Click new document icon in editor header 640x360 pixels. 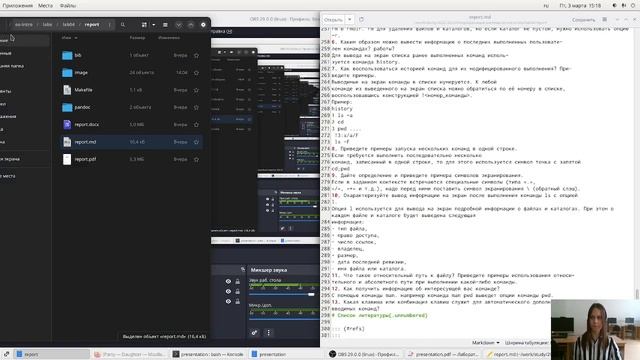[361, 20]
